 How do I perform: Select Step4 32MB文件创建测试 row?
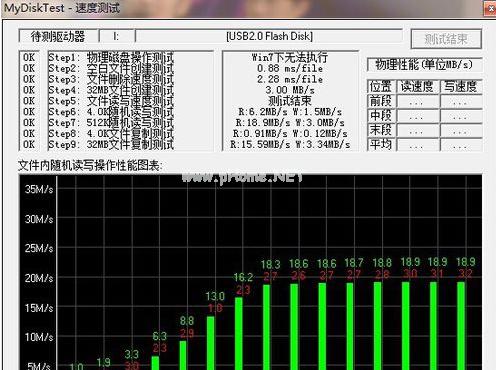pos(111,90)
